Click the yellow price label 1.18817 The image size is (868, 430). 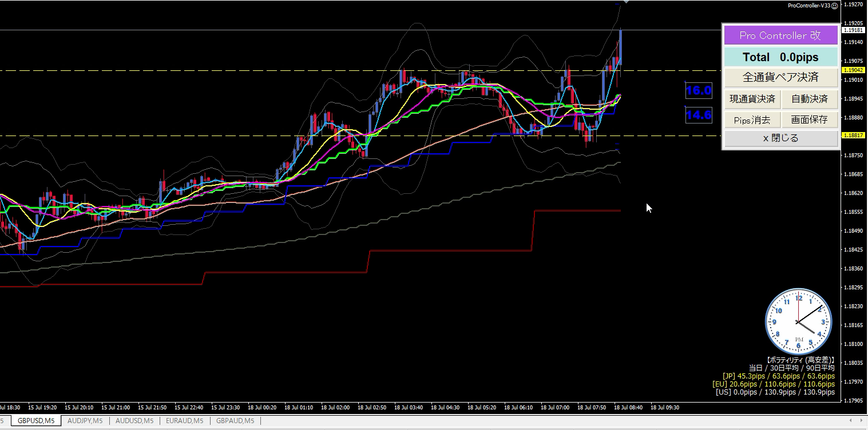[852, 135]
